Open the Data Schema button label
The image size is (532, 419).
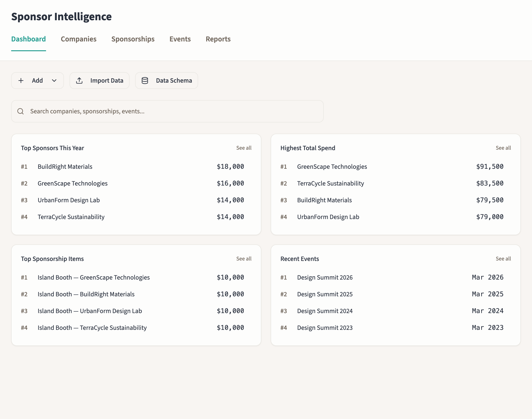[x=174, y=81]
